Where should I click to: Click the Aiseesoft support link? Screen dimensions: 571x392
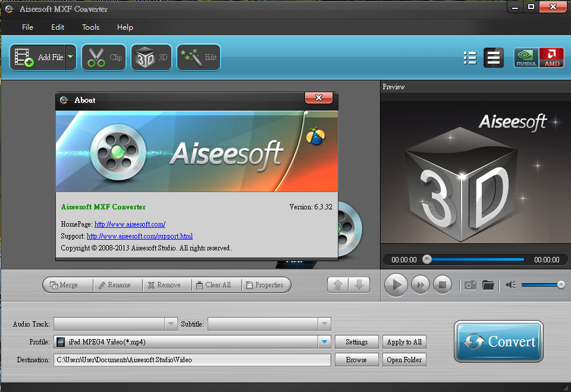pyautogui.click(x=139, y=236)
